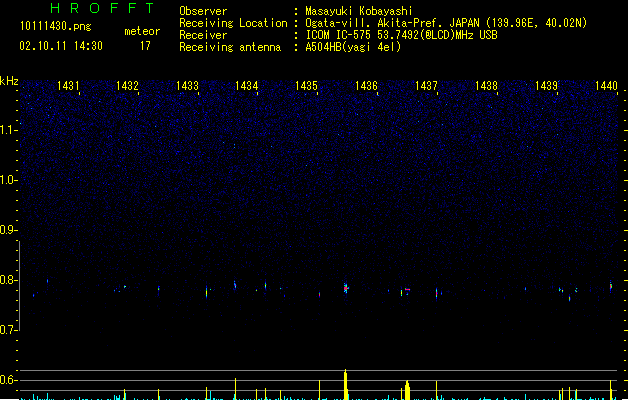
Task: Click time marker 1437
Action: point(426,86)
